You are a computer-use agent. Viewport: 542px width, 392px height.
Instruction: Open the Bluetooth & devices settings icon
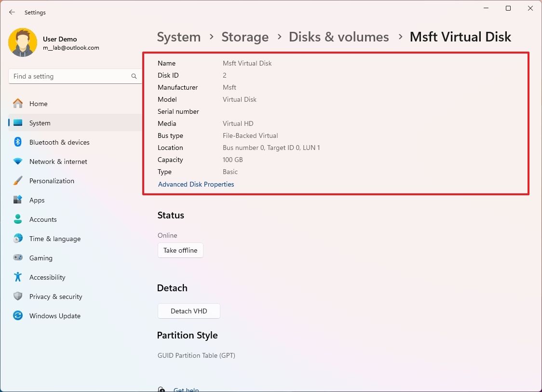coord(17,142)
